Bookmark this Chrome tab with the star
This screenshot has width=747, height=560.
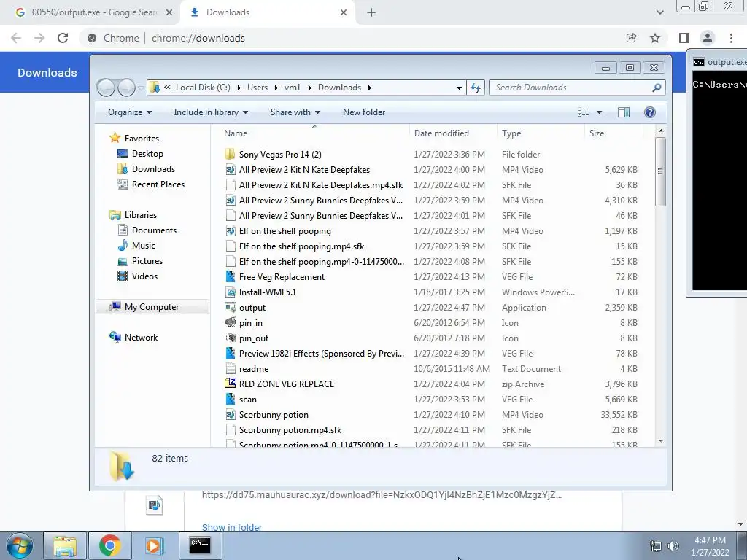[655, 38]
